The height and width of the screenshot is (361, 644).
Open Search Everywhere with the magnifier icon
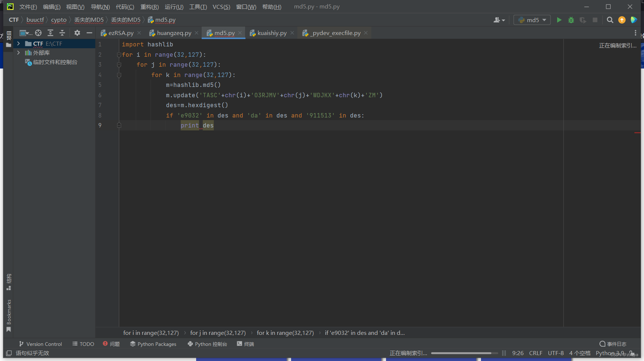[x=610, y=20]
